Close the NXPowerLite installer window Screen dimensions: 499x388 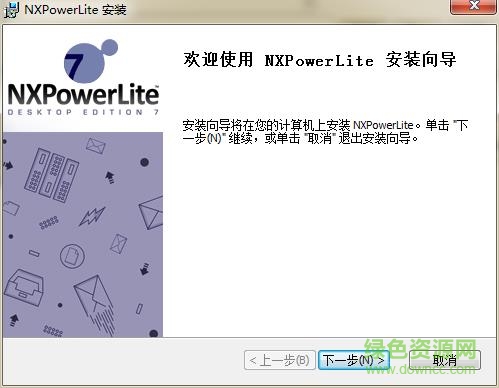[x=473, y=6]
